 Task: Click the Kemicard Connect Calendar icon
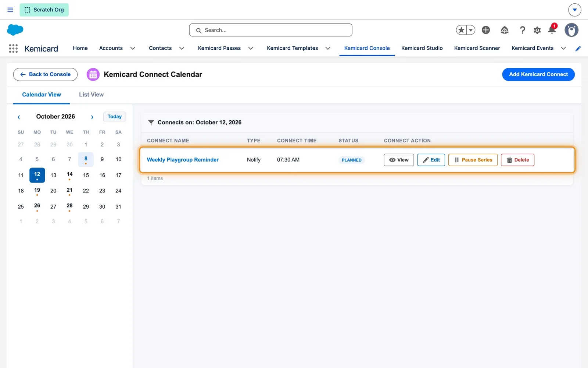93,75
